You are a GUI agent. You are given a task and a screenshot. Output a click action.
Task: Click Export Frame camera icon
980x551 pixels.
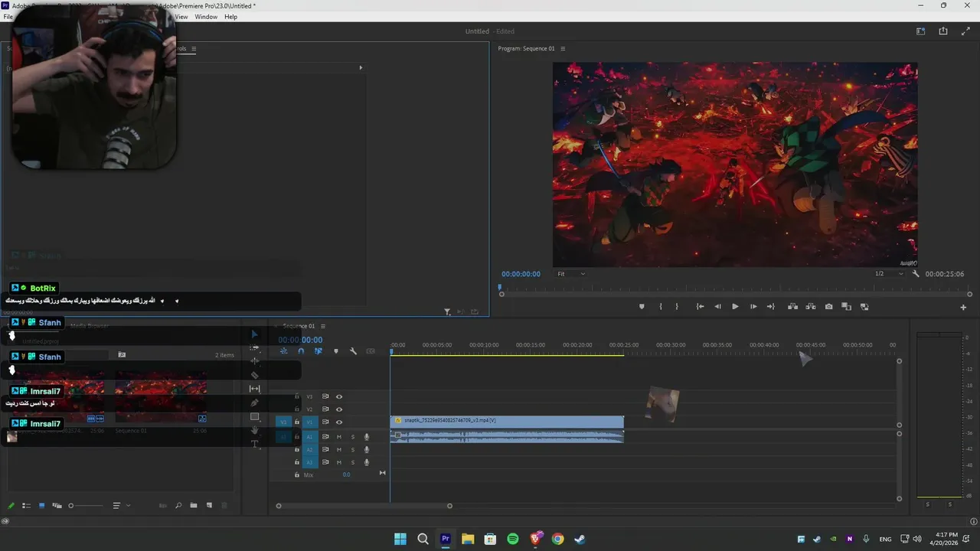coord(828,307)
